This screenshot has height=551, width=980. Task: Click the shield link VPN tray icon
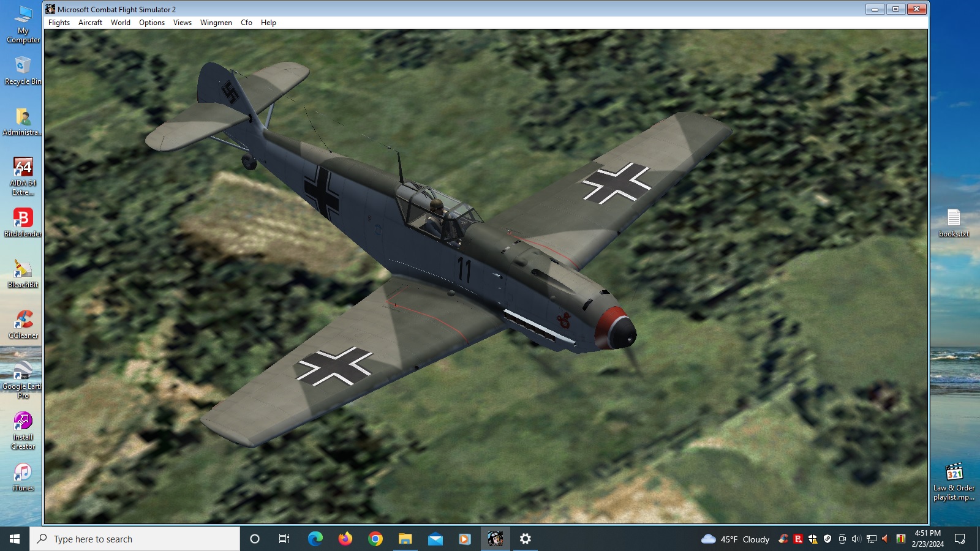pyautogui.click(x=827, y=539)
